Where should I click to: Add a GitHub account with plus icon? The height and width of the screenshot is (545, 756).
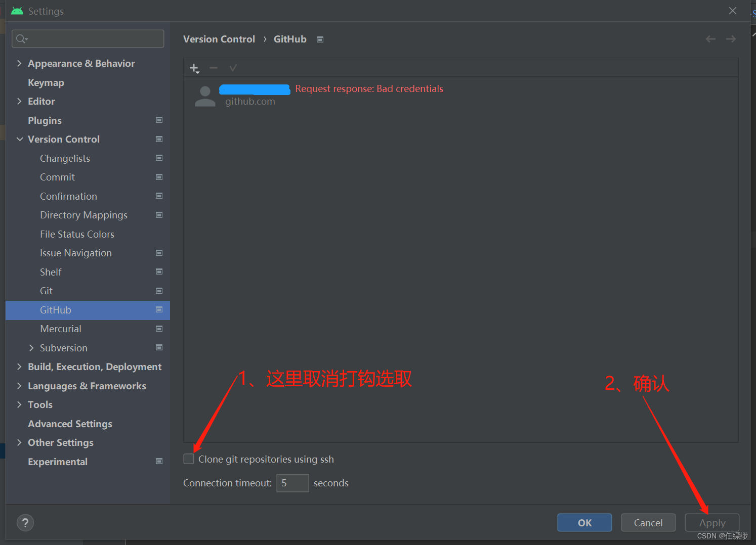click(194, 68)
